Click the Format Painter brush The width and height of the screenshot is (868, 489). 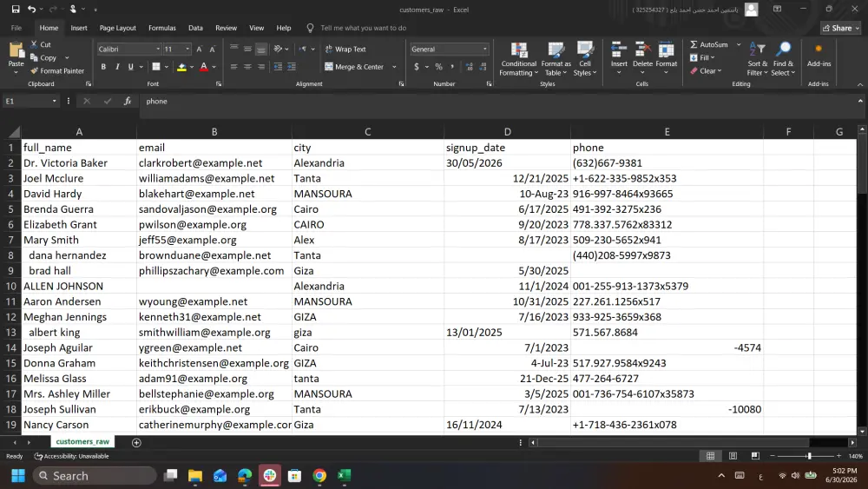click(35, 71)
